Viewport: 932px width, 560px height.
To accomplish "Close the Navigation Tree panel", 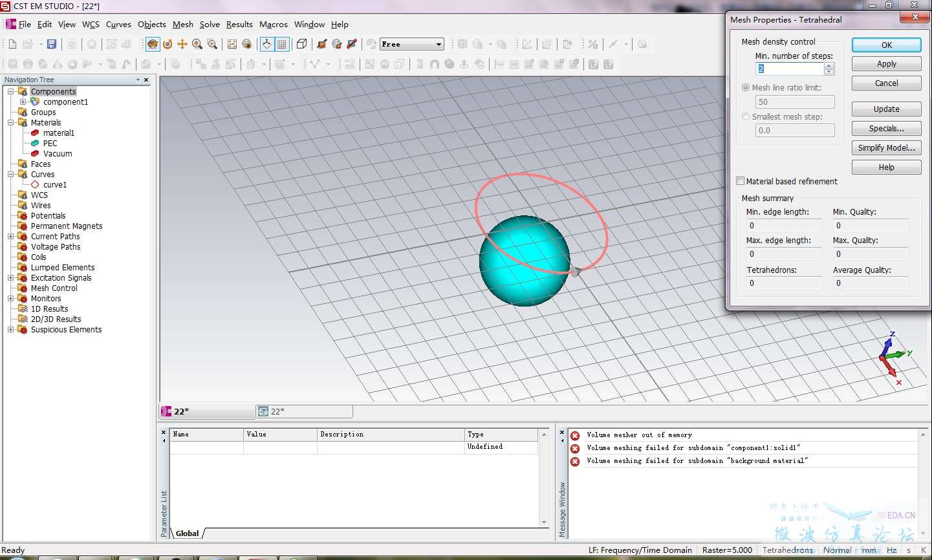I will [x=146, y=80].
